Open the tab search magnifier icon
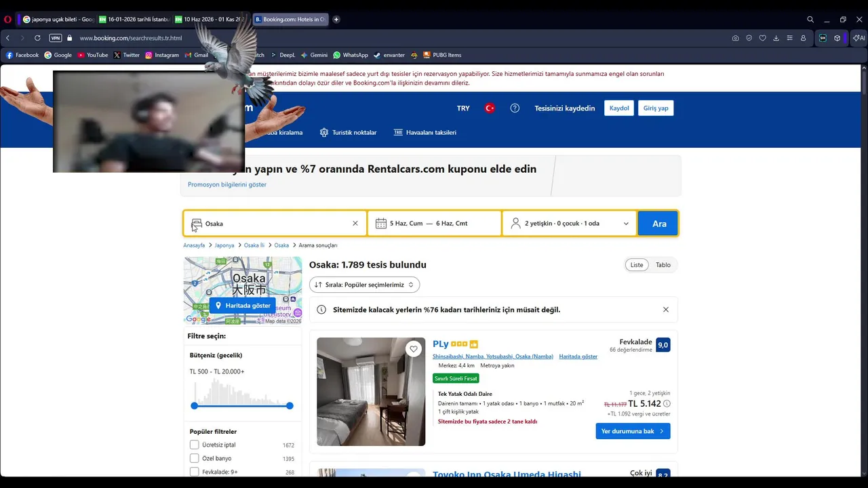Image resolution: width=868 pixels, height=488 pixels. 810,20
